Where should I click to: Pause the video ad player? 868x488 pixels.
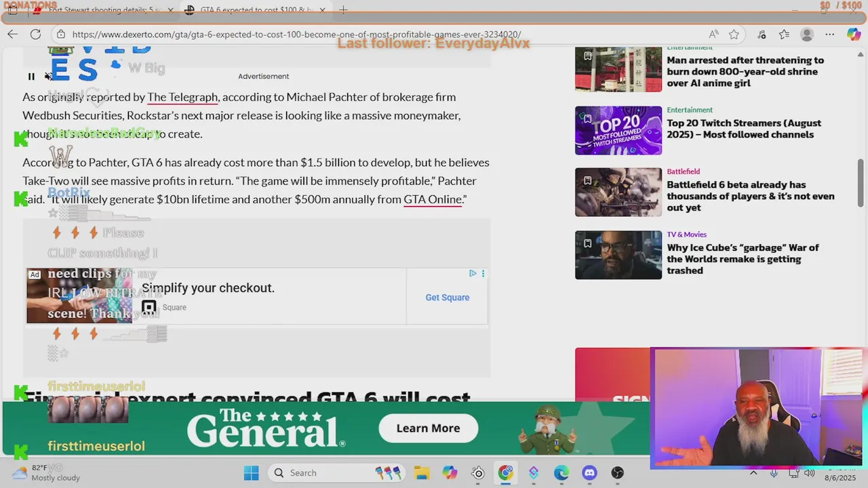tap(31, 77)
